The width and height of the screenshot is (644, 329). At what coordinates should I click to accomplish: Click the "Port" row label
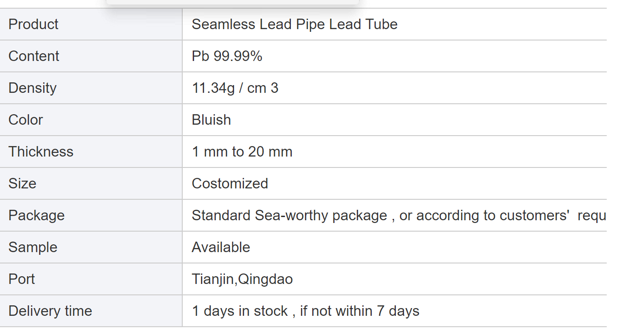pos(21,279)
